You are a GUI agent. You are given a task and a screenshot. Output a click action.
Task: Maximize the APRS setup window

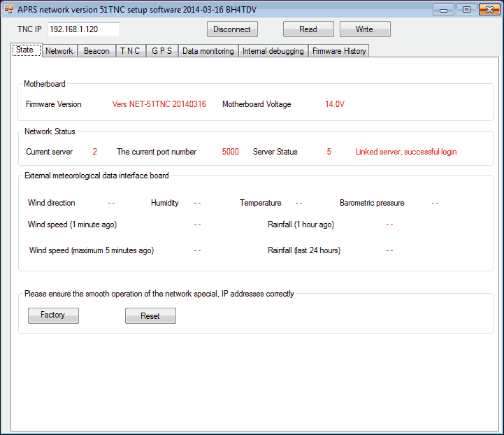click(466, 9)
